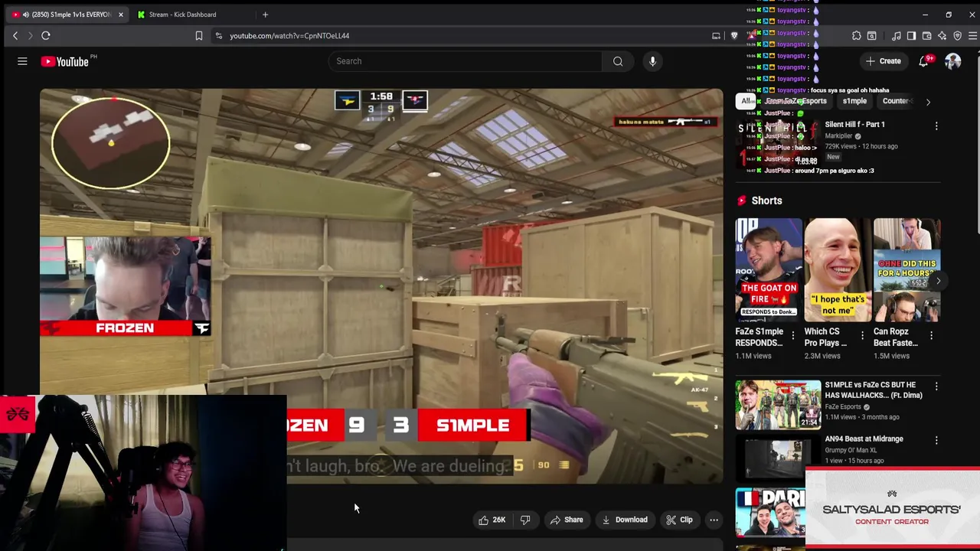Open browser extensions puzzle icon

point(857,35)
